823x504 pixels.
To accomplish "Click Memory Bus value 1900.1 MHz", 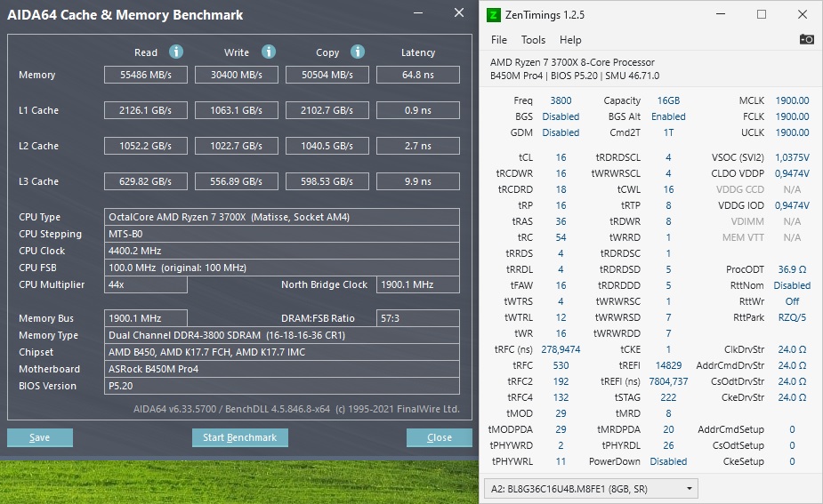I will point(146,318).
